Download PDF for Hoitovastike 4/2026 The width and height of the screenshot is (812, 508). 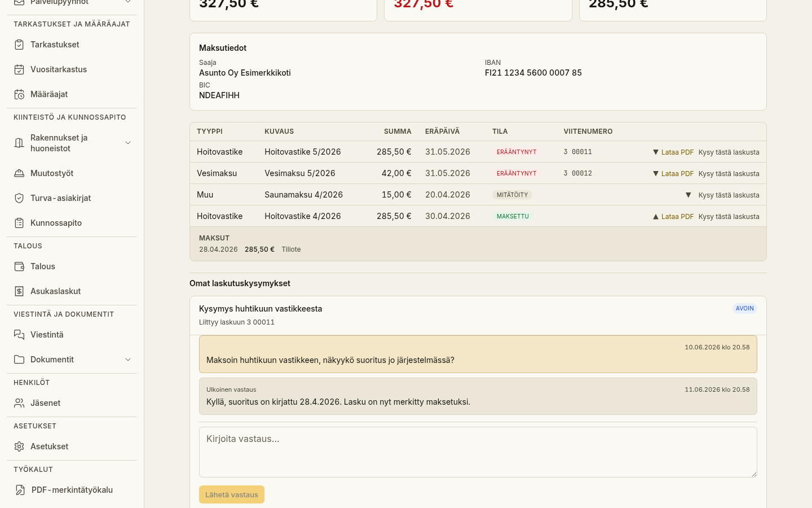[x=677, y=217]
